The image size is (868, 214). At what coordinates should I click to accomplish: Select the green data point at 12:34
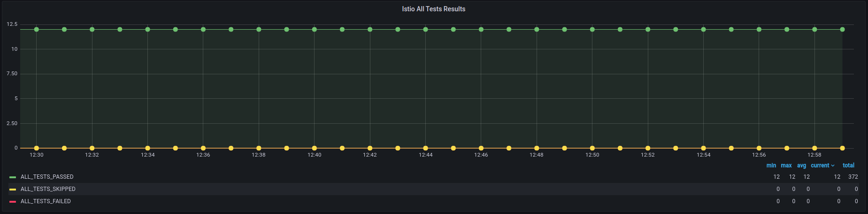point(147,30)
